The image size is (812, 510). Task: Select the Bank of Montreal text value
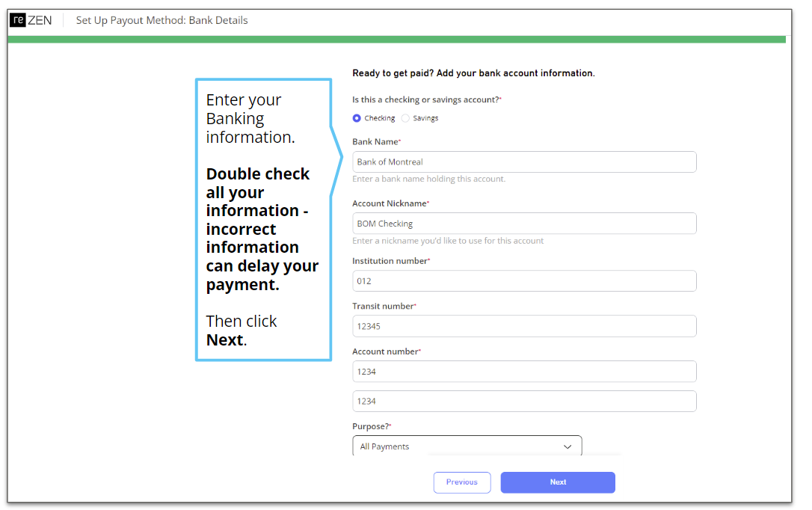pos(391,162)
